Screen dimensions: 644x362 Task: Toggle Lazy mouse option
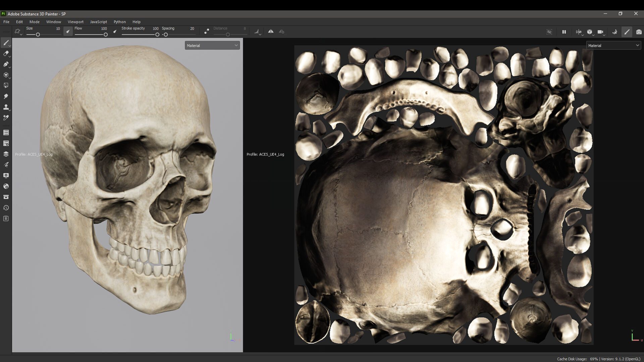coord(207,32)
